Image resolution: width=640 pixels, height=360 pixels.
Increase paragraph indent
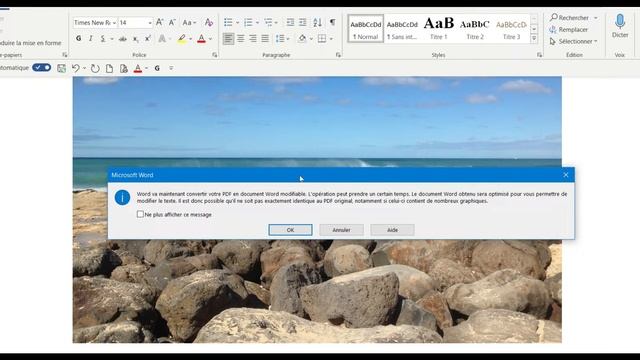[302, 22]
